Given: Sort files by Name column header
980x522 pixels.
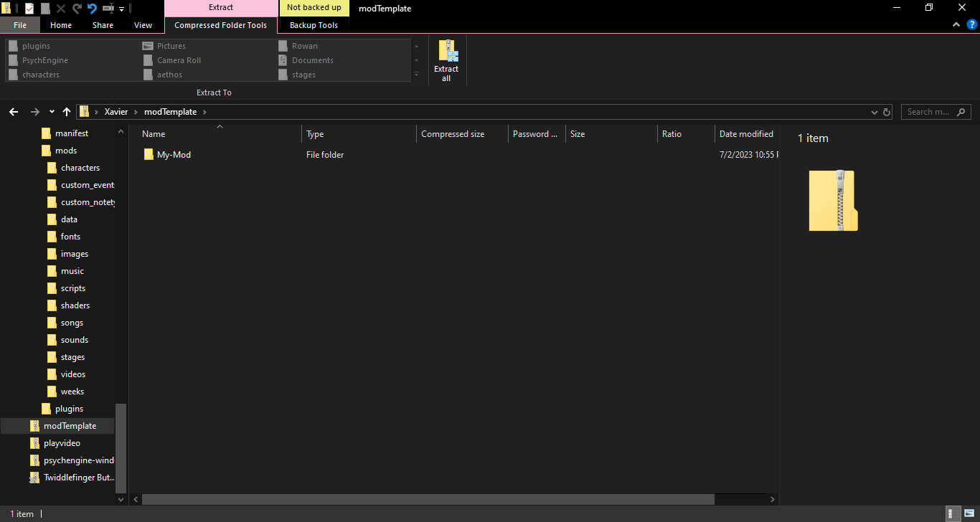Looking at the screenshot, I should pyautogui.click(x=154, y=134).
